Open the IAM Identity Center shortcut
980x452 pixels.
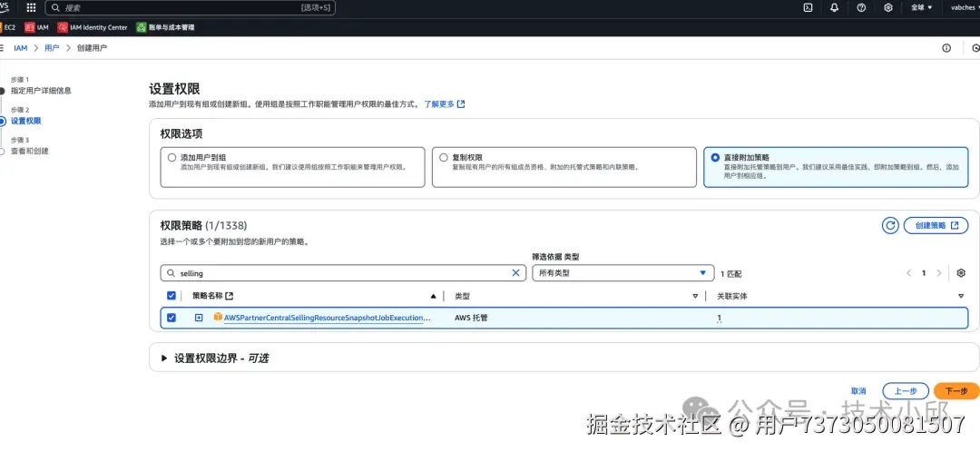93,27
